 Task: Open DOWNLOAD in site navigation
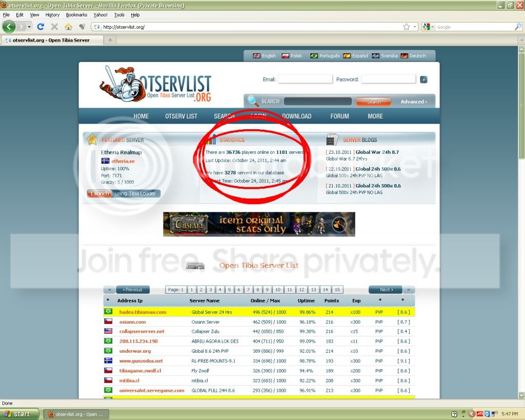point(297,116)
